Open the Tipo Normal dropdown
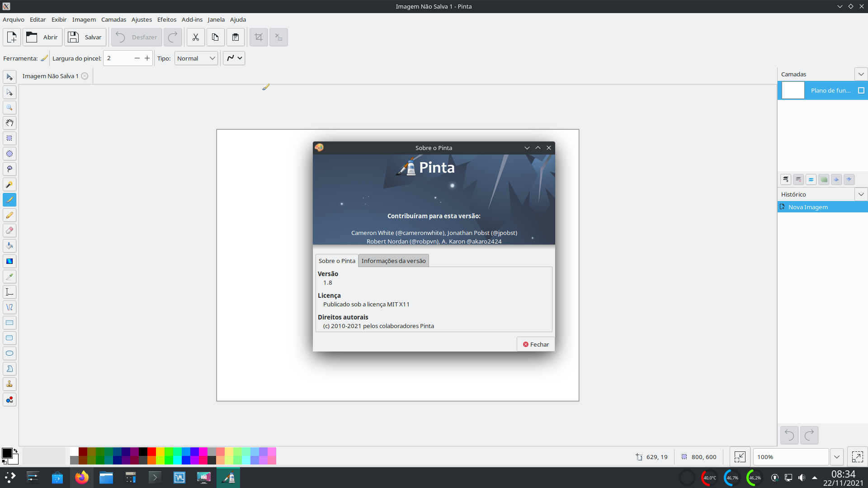Screen dimensions: 868x488 196,58
